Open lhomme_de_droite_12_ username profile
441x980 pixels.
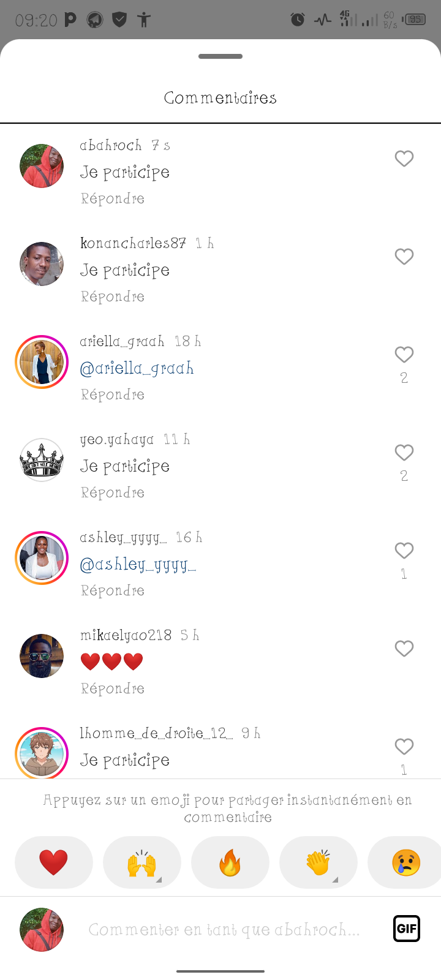[x=156, y=733]
